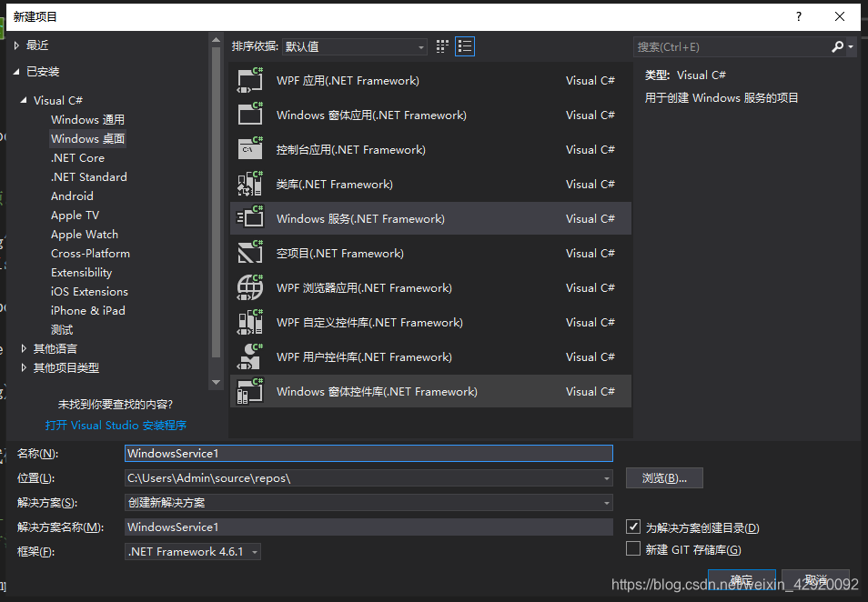Viewport: 868px width, 602px height.
Task: Expand the 其他项目类型 node
Action: coord(24,367)
